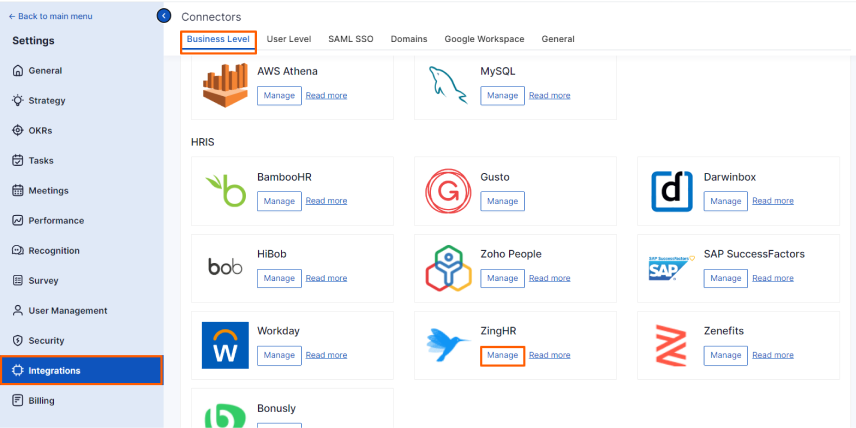Switch to the Business Level tab
This screenshot has width=856, height=428.
(218, 39)
